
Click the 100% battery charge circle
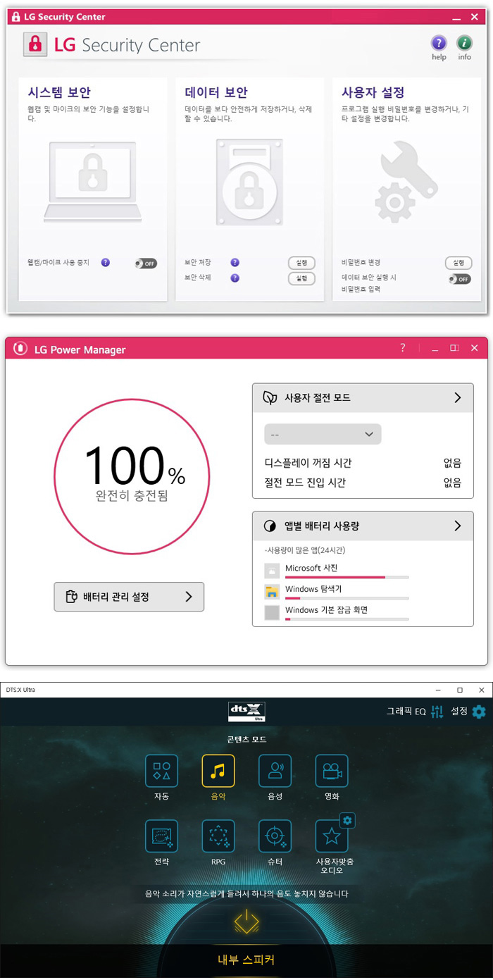tap(132, 476)
